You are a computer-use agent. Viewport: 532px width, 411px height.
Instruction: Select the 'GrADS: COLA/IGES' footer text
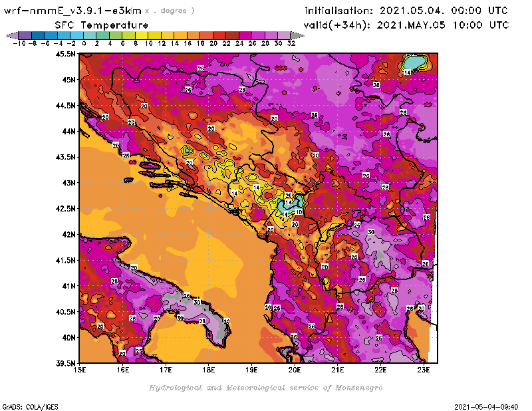click(30, 407)
